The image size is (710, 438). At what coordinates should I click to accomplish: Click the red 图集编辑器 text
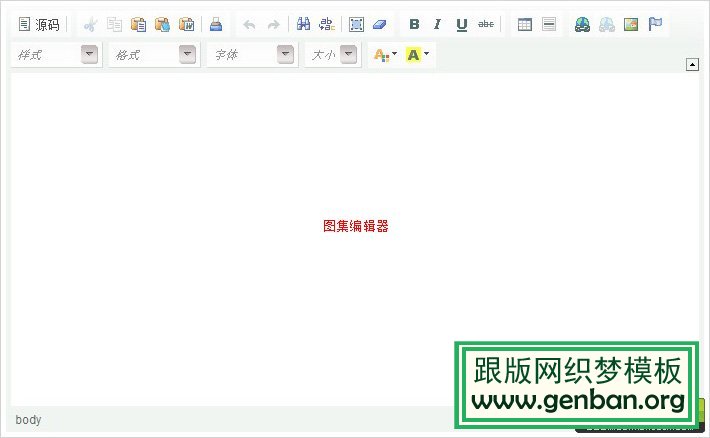[x=355, y=226]
